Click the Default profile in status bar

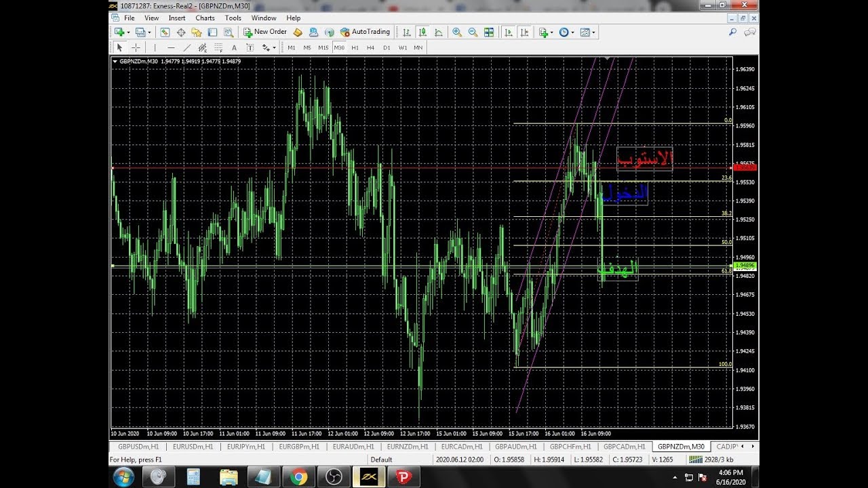382,460
